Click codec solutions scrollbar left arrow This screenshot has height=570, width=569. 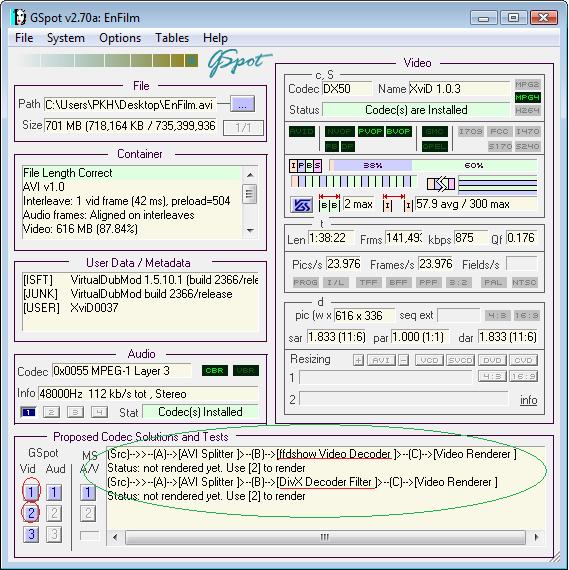click(115, 537)
